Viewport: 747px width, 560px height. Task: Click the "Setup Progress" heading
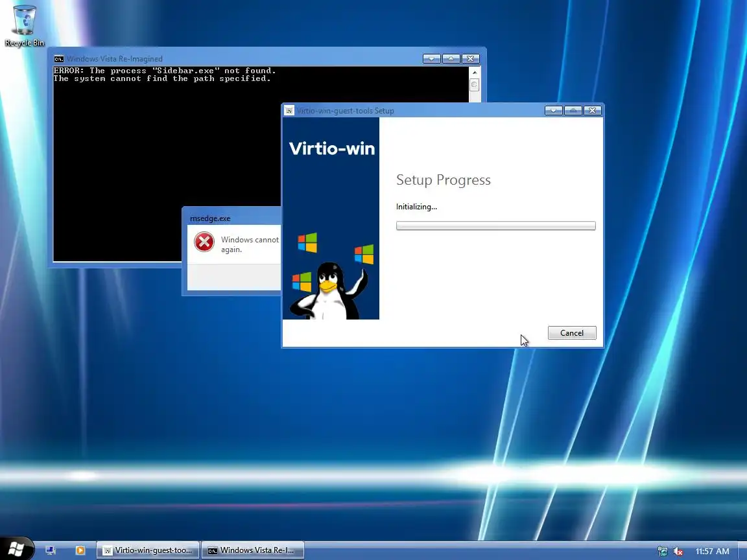tap(443, 180)
